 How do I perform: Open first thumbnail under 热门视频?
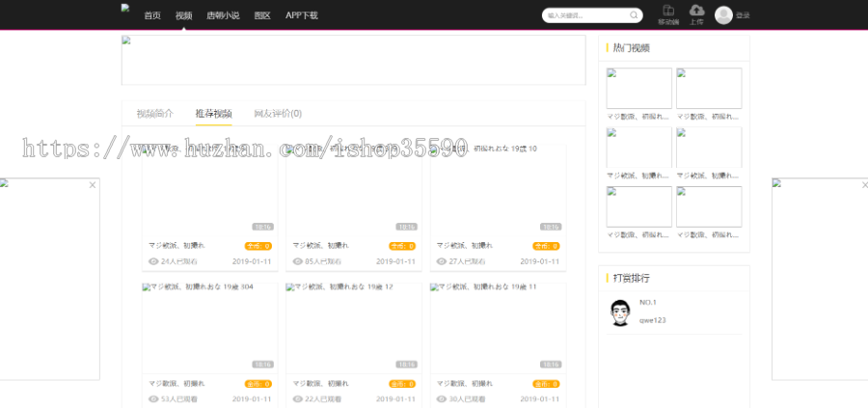(639, 88)
